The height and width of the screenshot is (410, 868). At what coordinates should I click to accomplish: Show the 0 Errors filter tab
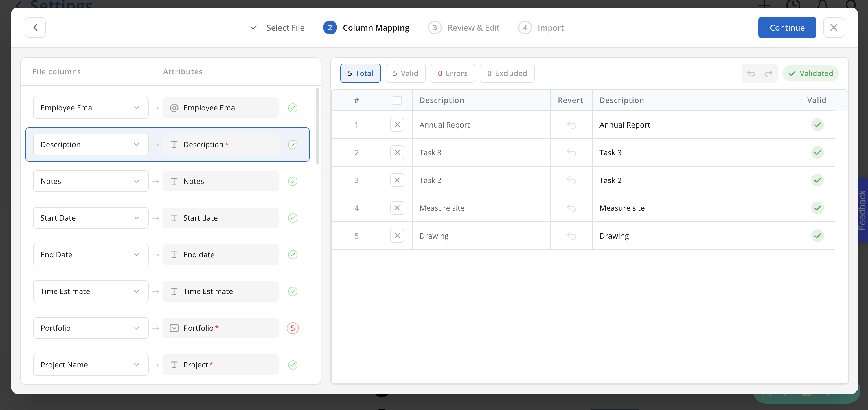(x=452, y=73)
